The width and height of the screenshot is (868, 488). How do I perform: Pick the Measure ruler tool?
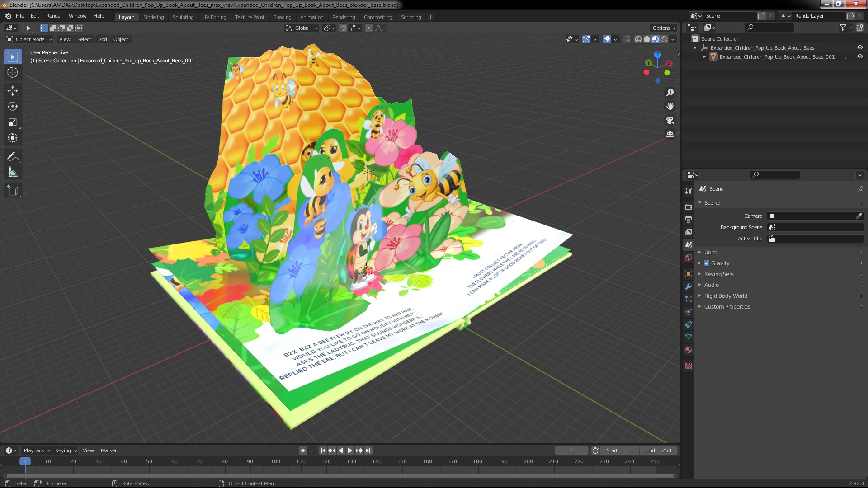point(13,172)
